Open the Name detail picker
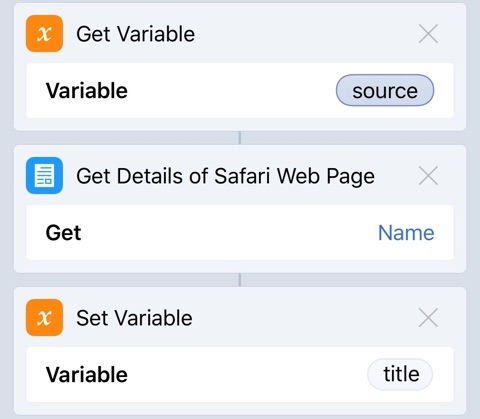 [406, 233]
